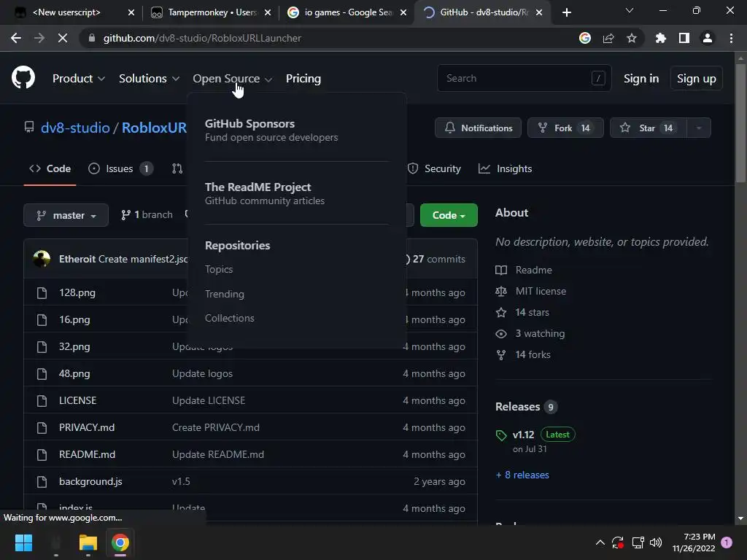Open volume control in system tray

(656, 542)
